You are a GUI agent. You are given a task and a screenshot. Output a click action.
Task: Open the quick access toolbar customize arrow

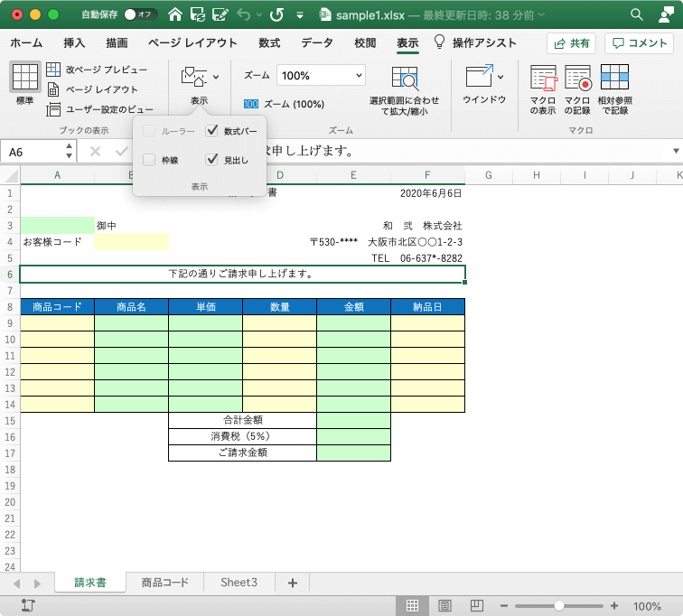coord(300,15)
